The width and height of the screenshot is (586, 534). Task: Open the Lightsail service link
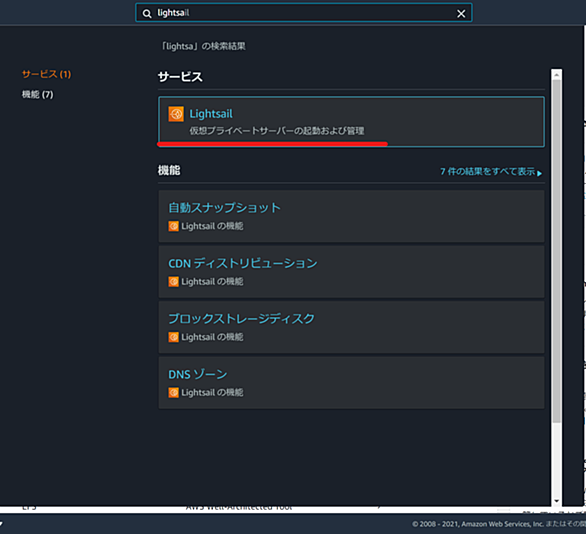(x=211, y=114)
